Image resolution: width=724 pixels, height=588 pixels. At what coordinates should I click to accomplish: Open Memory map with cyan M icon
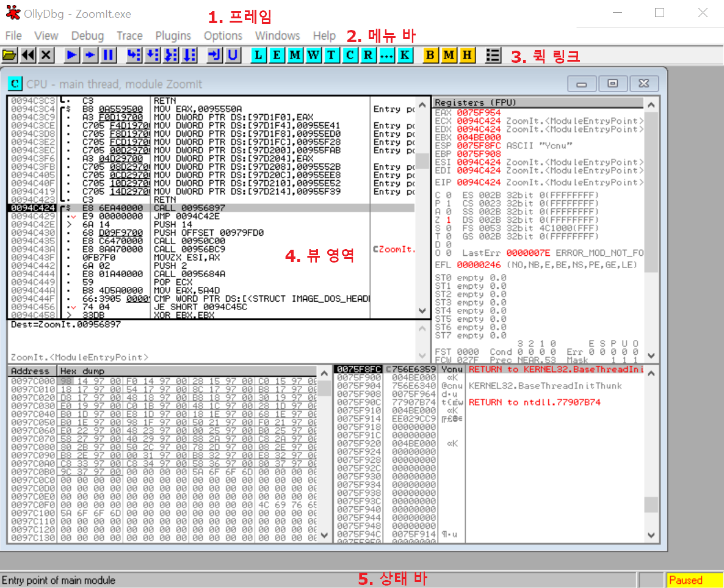point(295,55)
